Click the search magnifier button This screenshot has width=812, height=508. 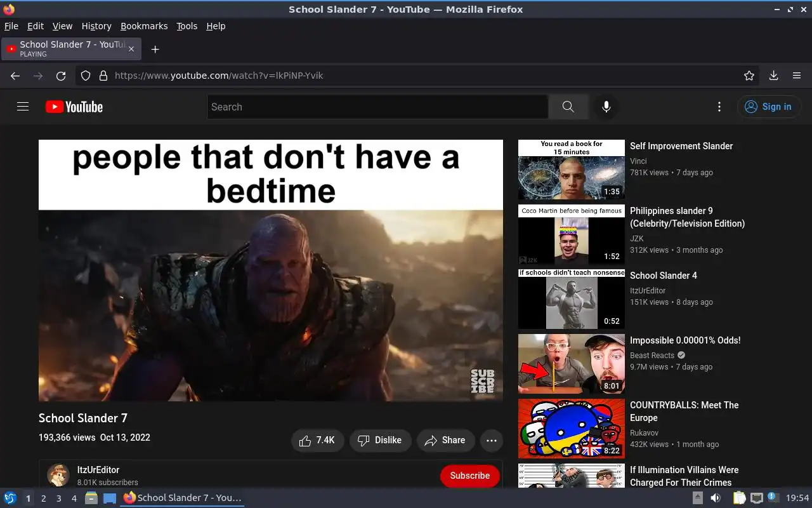568,107
